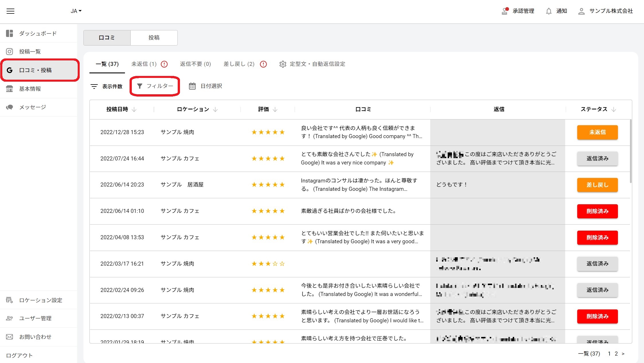Image resolution: width=644 pixels, height=363 pixels.
Task: Click the orange 未返信 status button
Action: pyautogui.click(x=597, y=132)
